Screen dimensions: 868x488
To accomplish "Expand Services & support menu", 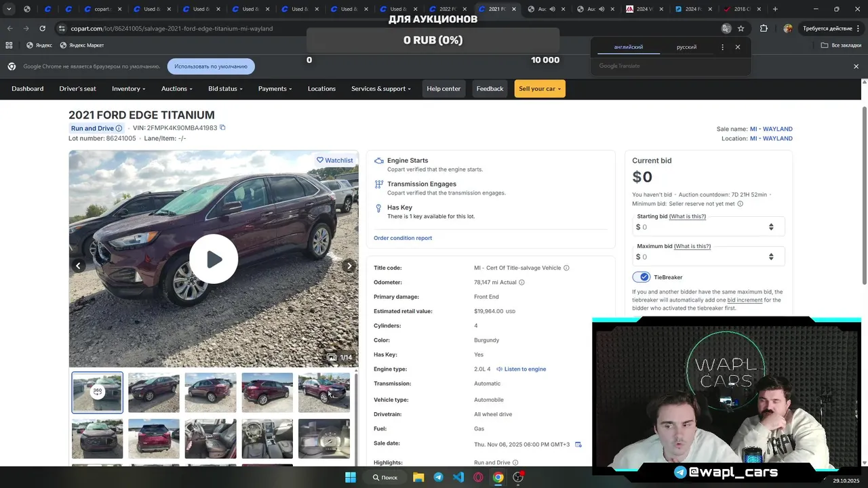I will [x=380, y=89].
